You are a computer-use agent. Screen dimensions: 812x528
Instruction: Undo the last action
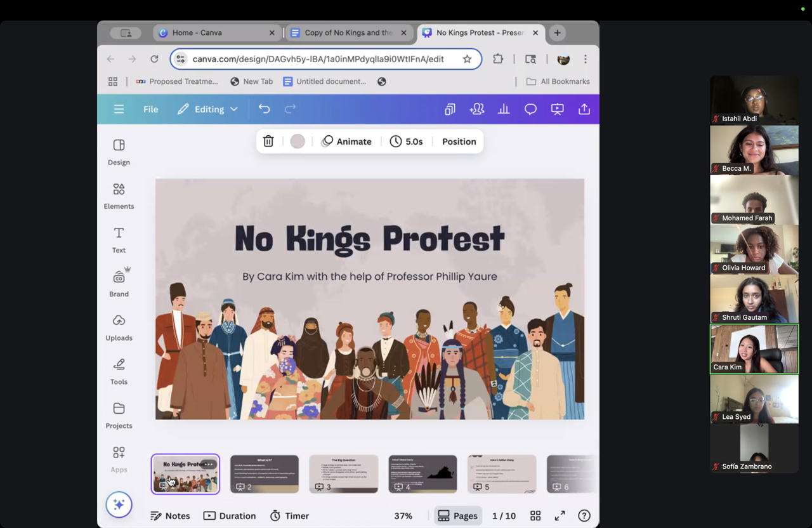[x=264, y=109]
